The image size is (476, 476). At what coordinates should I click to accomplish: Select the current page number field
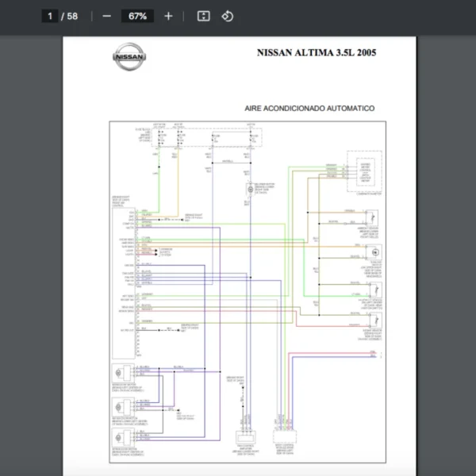click(50, 16)
